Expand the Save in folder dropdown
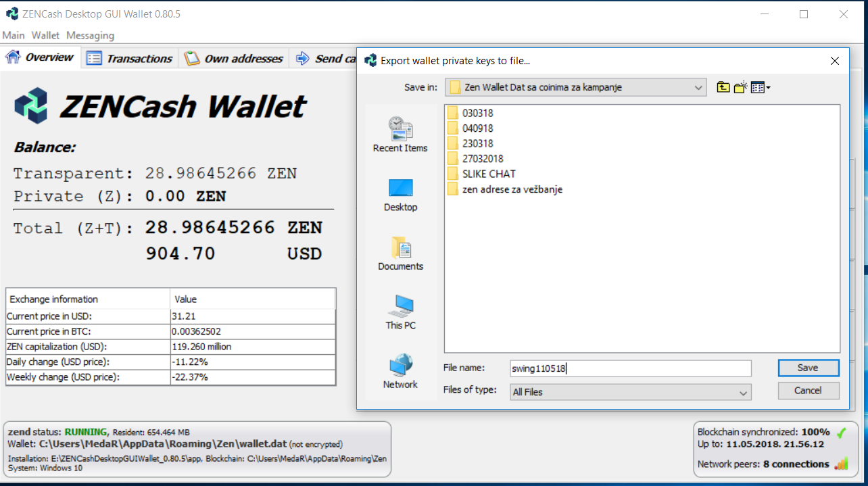The height and width of the screenshot is (486, 868). 699,87
